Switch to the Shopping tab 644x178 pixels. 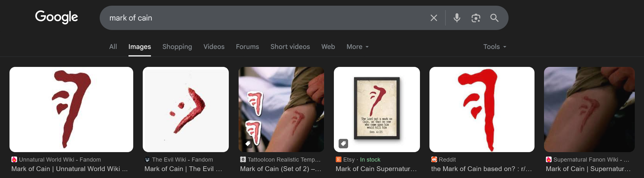[x=177, y=47]
